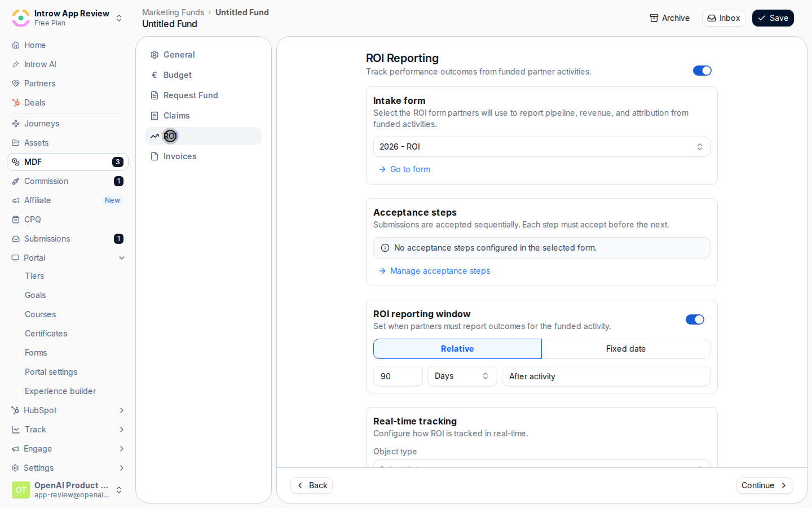Click the OT user avatar
812x508 pixels.
coord(21,490)
